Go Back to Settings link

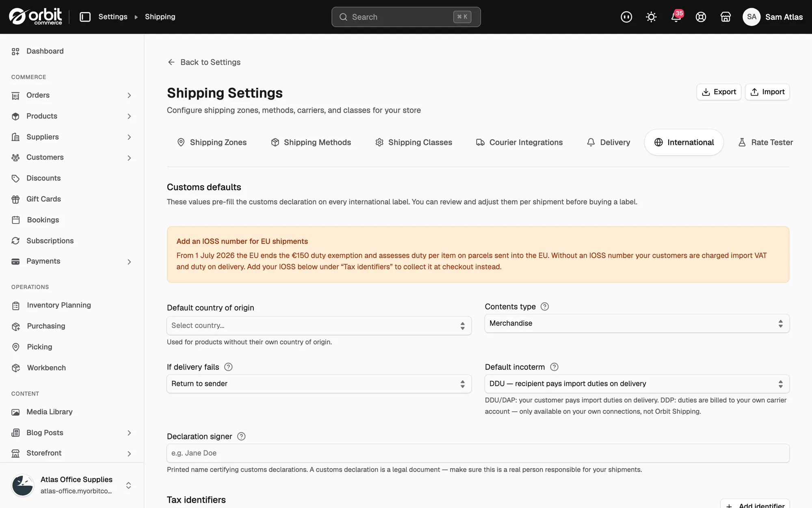coord(204,62)
